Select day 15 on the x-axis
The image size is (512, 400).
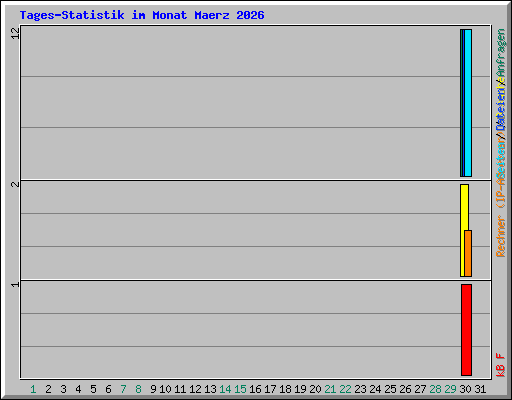pos(240,389)
